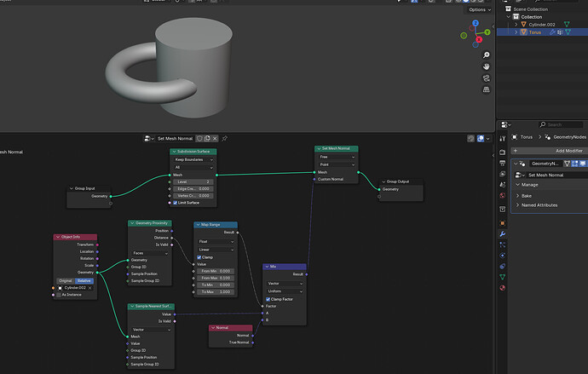Unlink the Set Mesh Normal node group
Viewport: 588px width, 374px height.
point(215,139)
